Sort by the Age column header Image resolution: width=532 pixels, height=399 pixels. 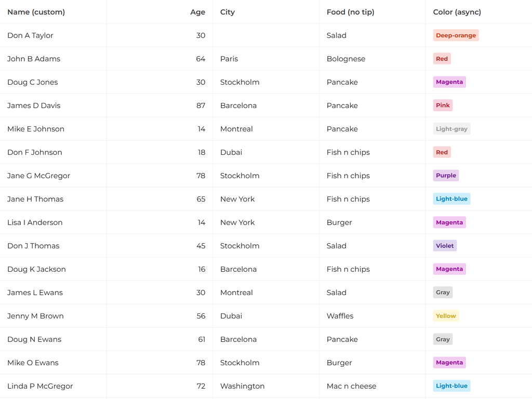197,12
